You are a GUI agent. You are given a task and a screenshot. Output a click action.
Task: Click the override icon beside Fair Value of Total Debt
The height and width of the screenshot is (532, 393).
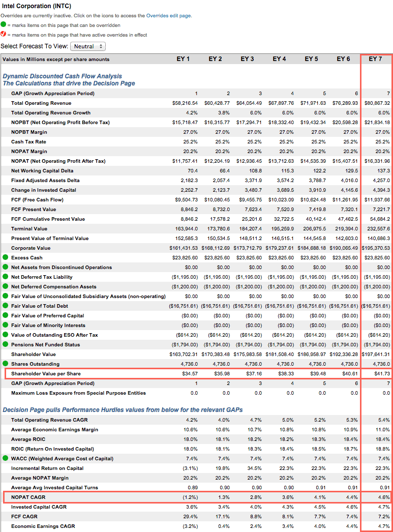5,306
